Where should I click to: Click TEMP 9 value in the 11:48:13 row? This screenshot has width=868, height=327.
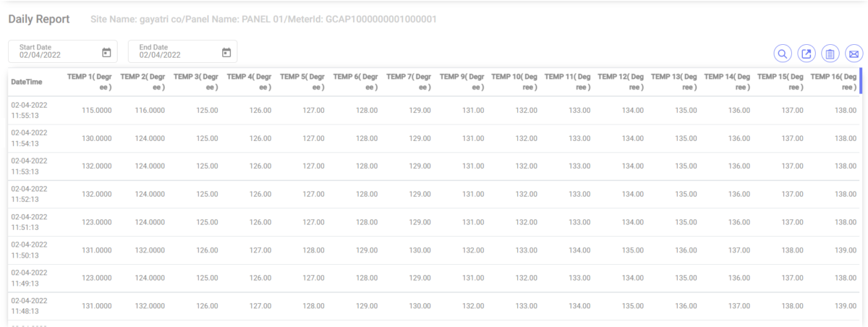[472, 307]
